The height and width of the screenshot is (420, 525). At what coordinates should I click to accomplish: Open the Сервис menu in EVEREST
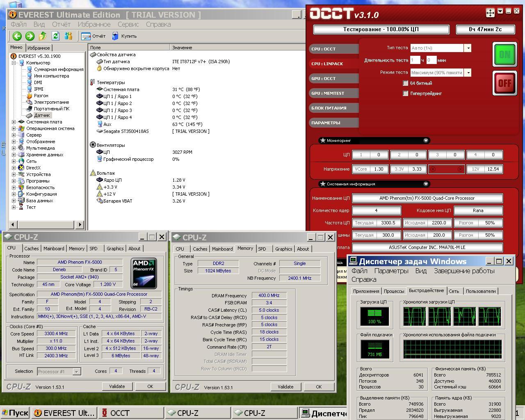click(128, 24)
